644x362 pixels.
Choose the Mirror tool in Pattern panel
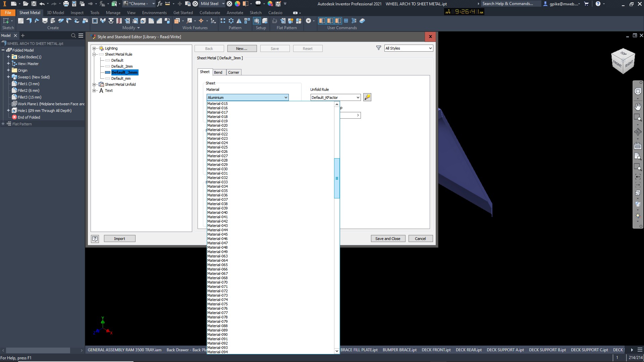[x=239, y=21]
